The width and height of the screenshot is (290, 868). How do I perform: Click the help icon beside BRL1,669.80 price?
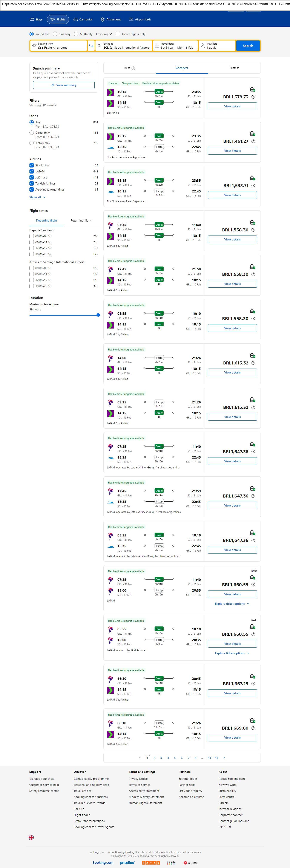253,728
